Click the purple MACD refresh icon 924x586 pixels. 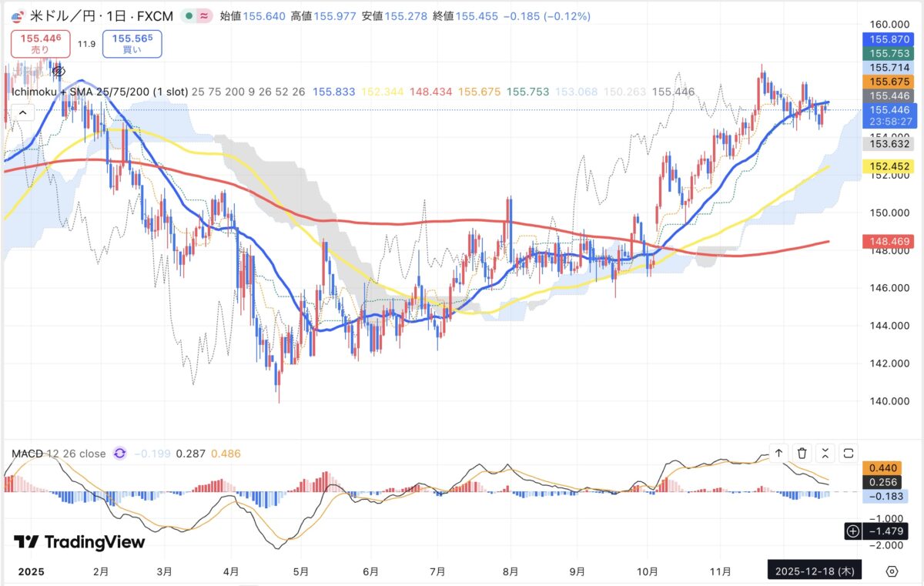coord(119,454)
